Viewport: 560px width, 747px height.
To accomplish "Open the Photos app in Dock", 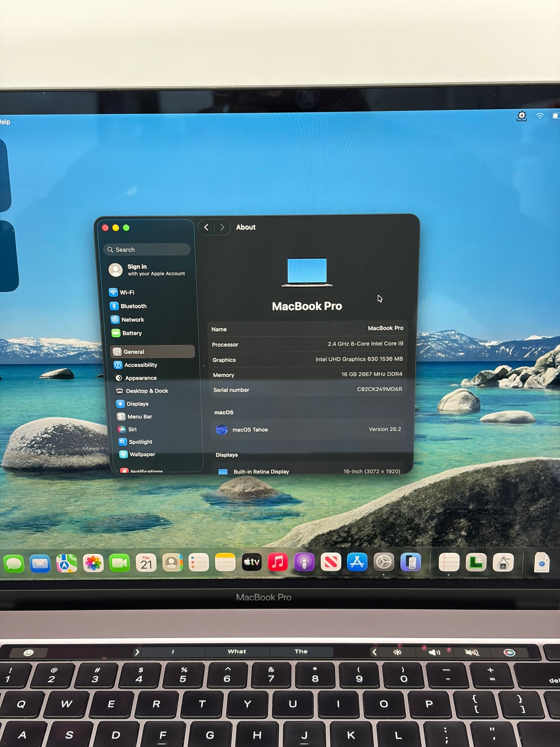I will pos(93,563).
